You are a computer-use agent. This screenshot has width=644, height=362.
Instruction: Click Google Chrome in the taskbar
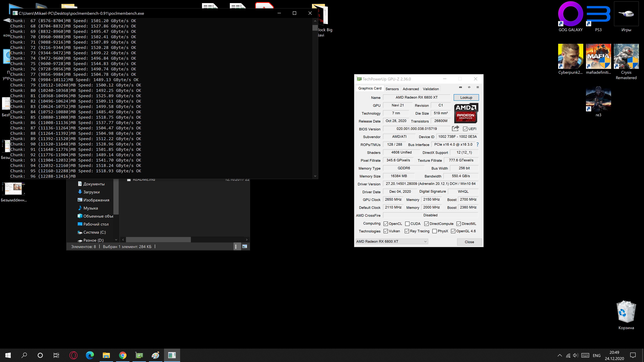pyautogui.click(x=122, y=355)
